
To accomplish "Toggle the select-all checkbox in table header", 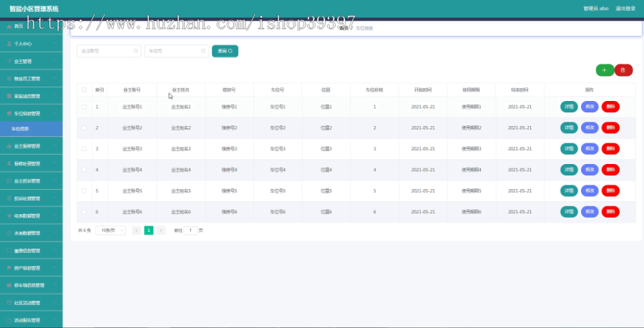I will [x=84, y=90].
